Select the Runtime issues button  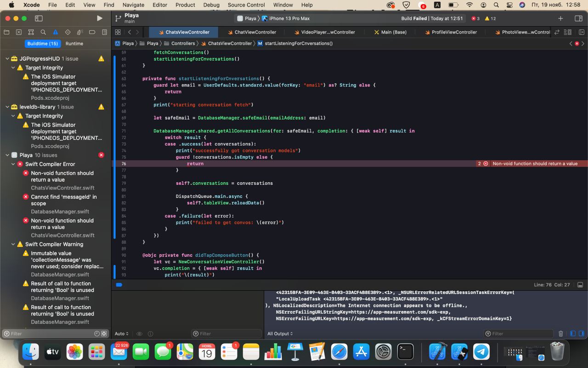point(74,44)
